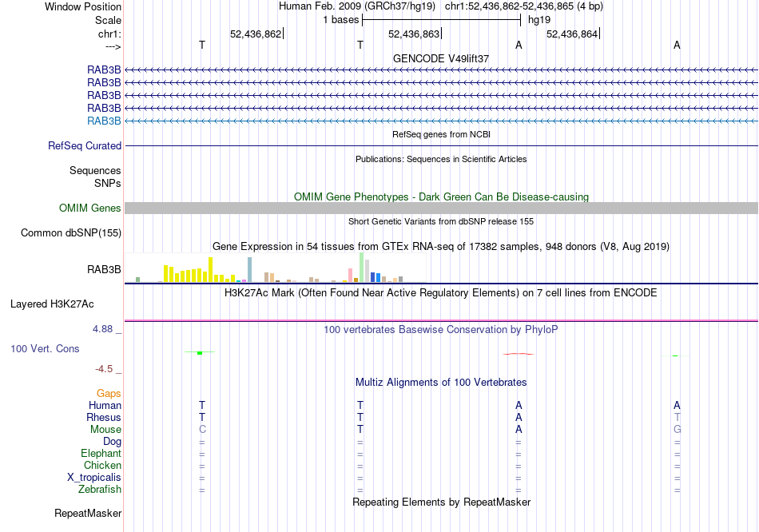Viewport: 759px width, 532px height.
Task: Select the Chicken species label
Action: pyautogui.click(x=102, y=465)
